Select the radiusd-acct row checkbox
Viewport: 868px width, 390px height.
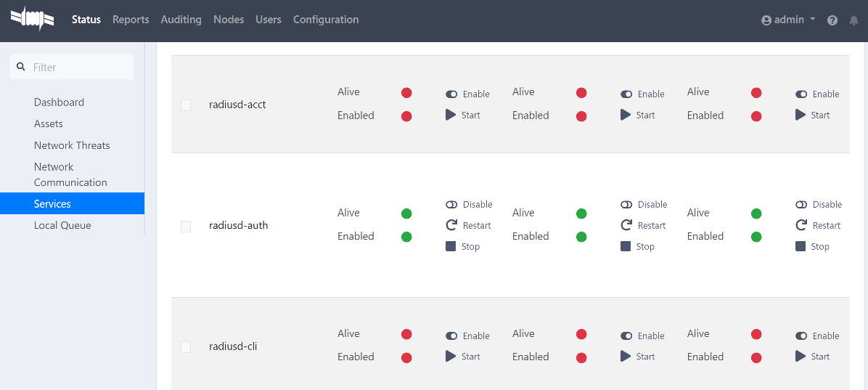[186, 105]
